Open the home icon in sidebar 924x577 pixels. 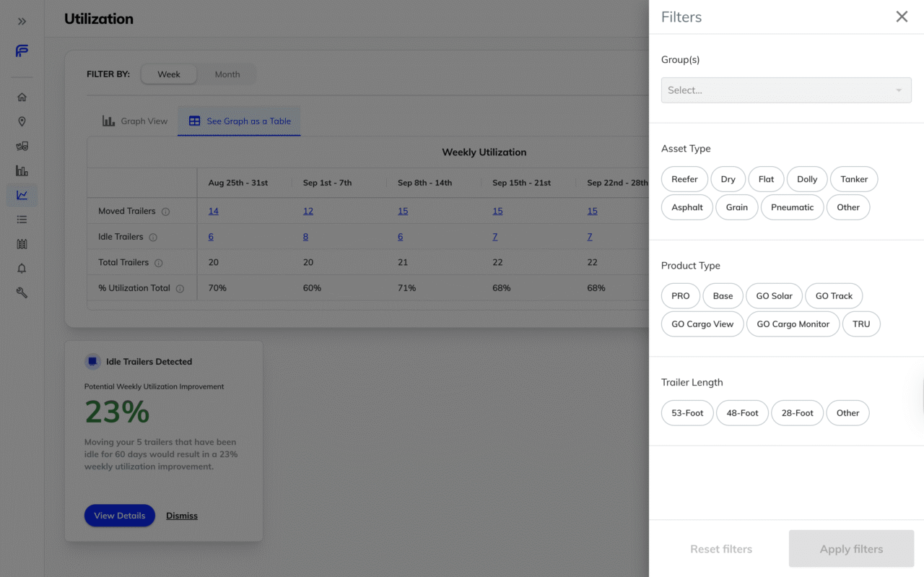(x=22, y=97)
